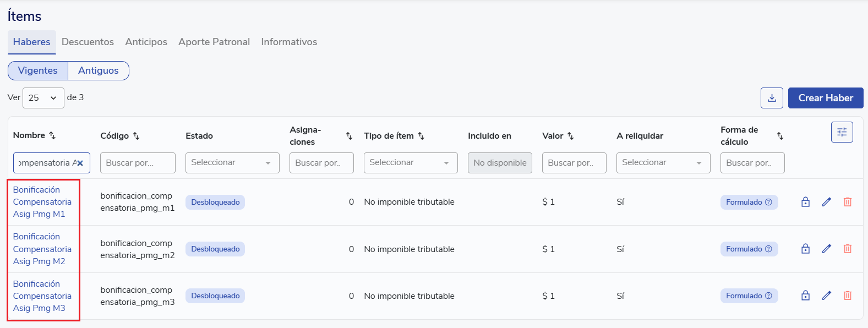Click the Valor search input field
Screen dimensions: 868x328
574,163
